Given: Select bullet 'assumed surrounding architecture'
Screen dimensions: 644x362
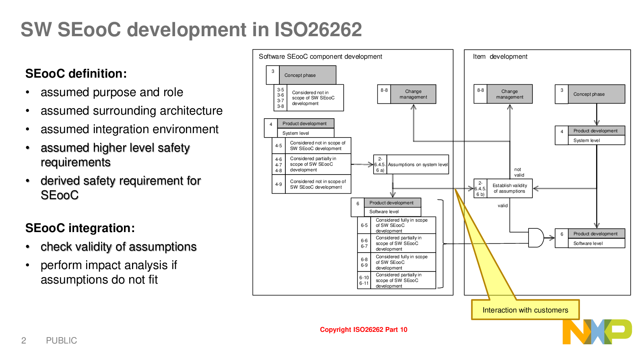Looking at the screenshot, I should pyautogui.click(x=132, y=111).
